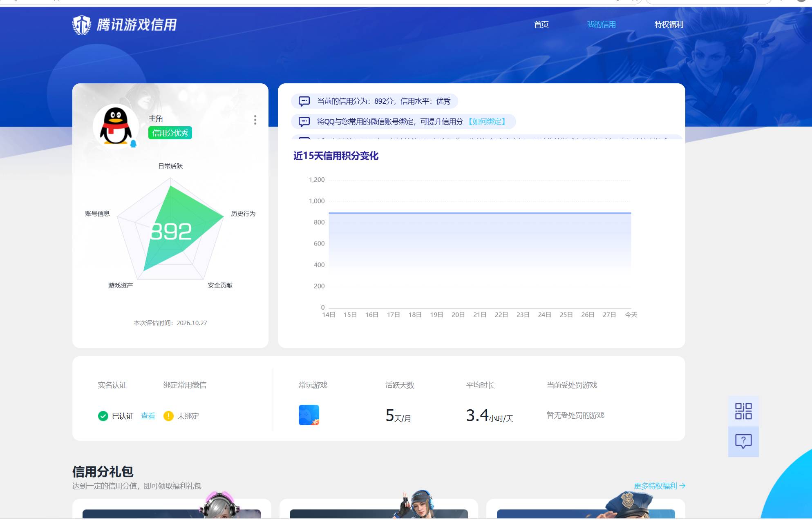Screen dimensions: 812x520
Task: Open the QR code floating button
Action: pyautogui.click(x=743, y=411)
